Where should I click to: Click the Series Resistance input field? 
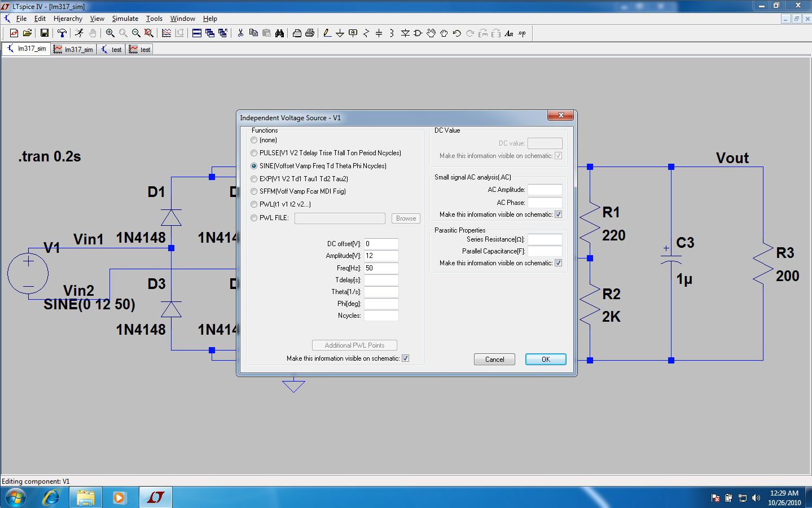pyautogui.click(x=545, y=239)
